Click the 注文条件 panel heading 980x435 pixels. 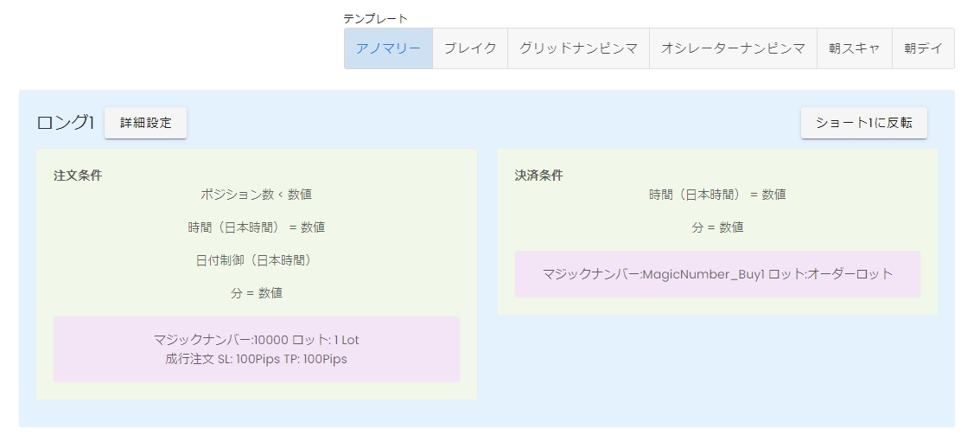[78, 175]
